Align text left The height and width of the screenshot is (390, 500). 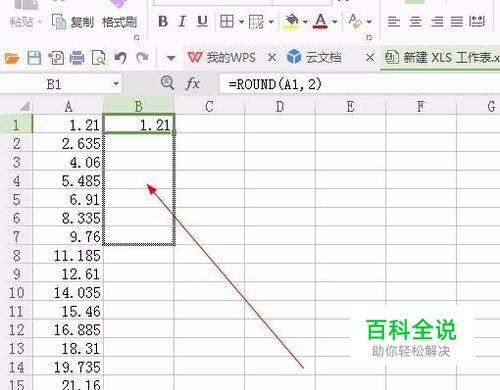click(394, 22)
